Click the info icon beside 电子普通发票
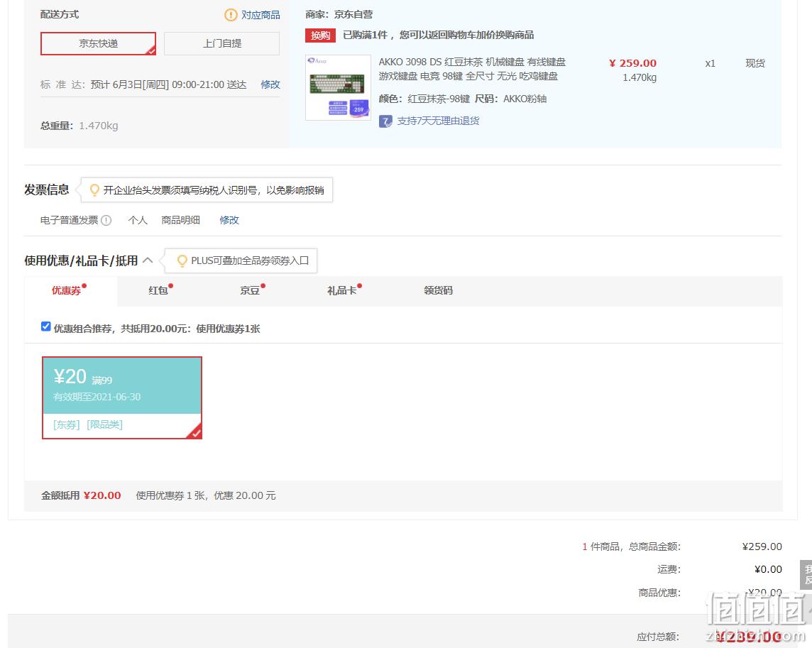 [106, 220]
